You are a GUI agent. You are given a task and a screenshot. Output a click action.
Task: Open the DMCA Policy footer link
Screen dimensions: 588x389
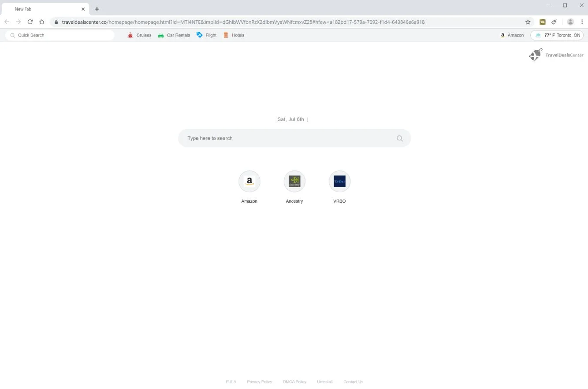coord(294,382)
